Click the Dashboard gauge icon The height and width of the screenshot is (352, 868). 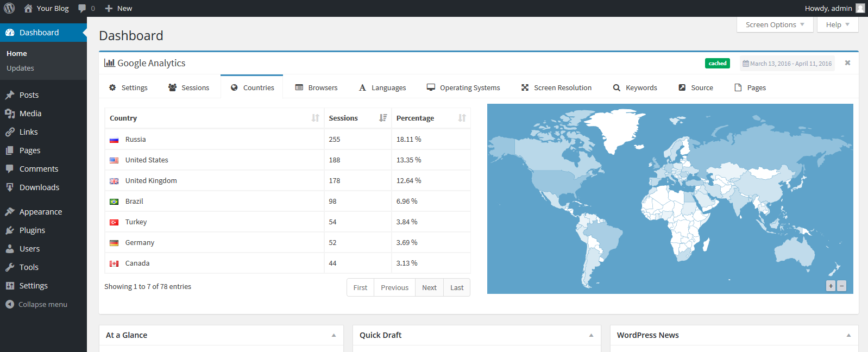point(10,33)
